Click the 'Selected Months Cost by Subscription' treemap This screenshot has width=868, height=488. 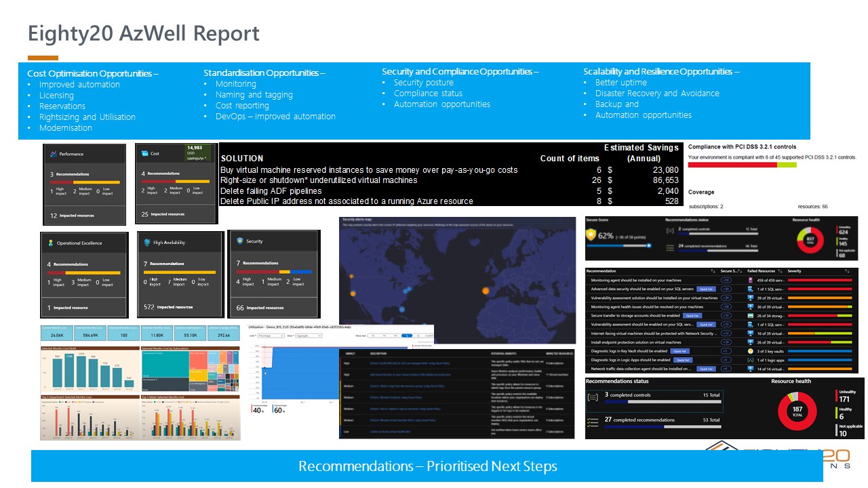click(191, 371)
